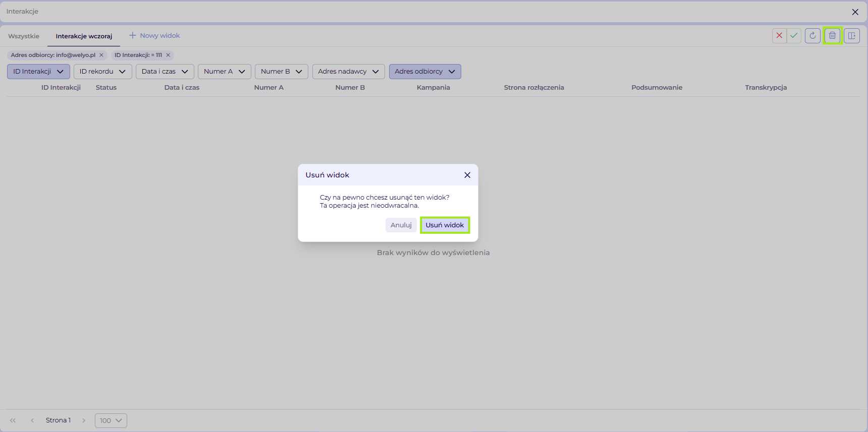
Task: Open the ID rekordu filter dropdown
Action: point(103,72)
